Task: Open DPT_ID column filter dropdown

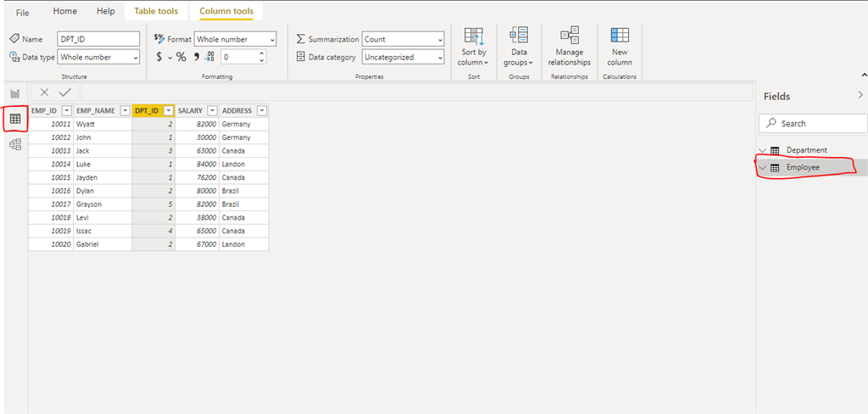Action: [169, 111]
